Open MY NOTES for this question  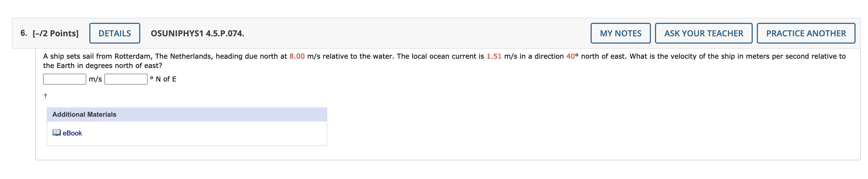click(x=620, y=33)
